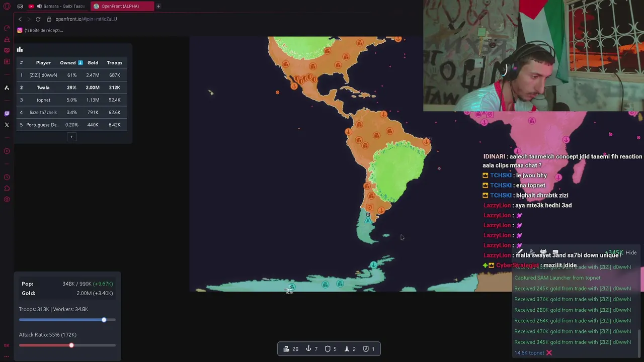Open Settings gear in Opera sidebar
644x362 pixels.
7,200
